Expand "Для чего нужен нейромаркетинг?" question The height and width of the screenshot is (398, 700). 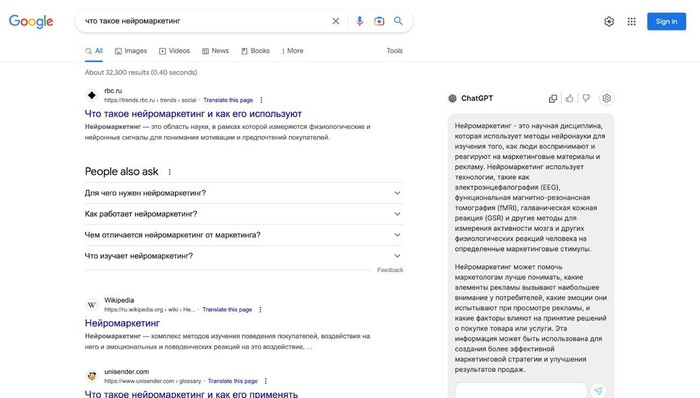tap(244, 193)
